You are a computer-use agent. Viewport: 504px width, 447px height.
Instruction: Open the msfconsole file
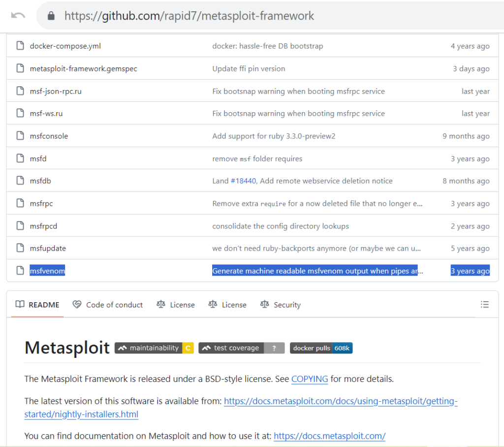tap(49, 136)
